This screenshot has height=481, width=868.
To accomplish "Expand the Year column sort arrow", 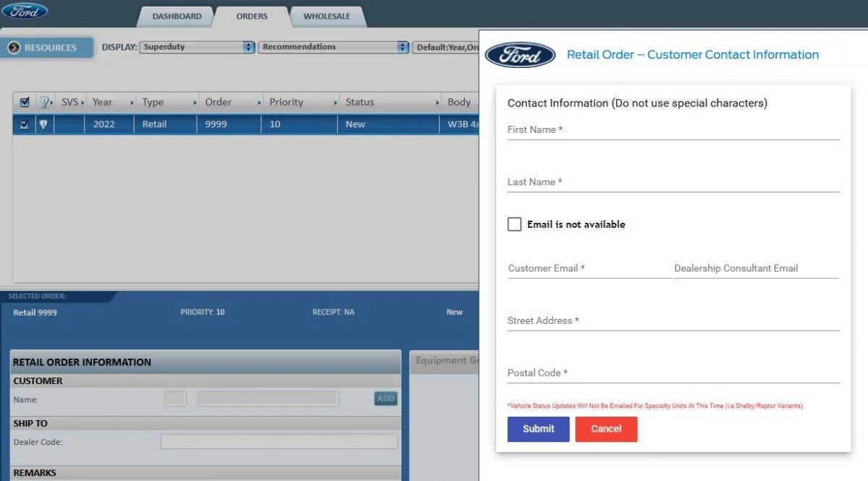I will [132, 103].
